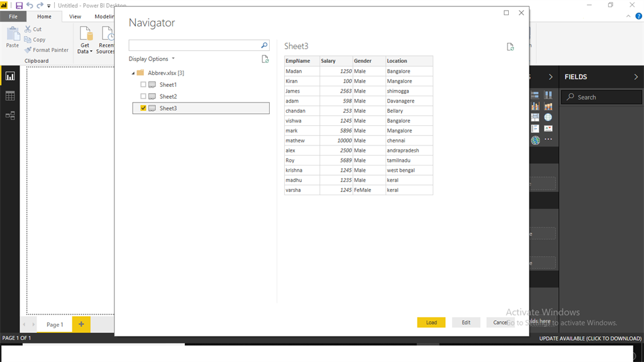Check the Sheet1 checkbox
644x362 pixels.
(x=143, y=84)
